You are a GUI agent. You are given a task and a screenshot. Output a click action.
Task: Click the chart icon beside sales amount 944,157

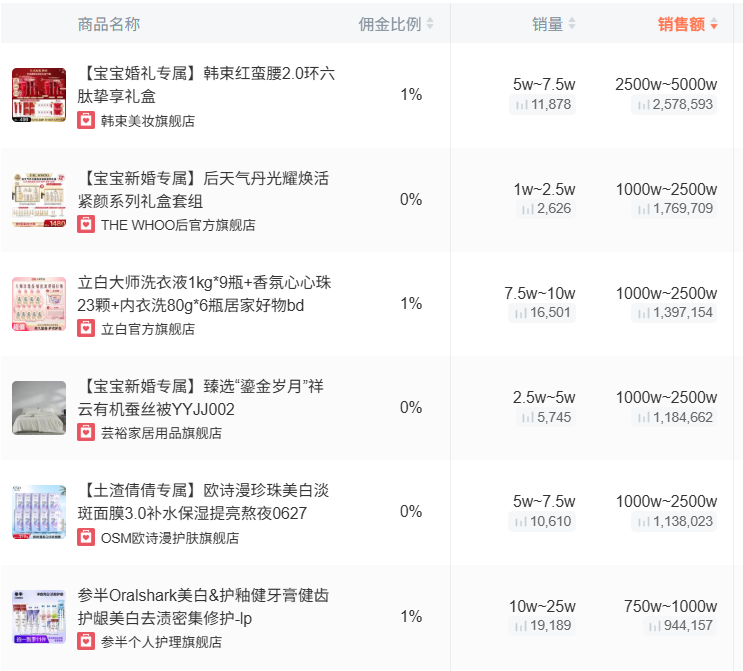coord(653,626)
